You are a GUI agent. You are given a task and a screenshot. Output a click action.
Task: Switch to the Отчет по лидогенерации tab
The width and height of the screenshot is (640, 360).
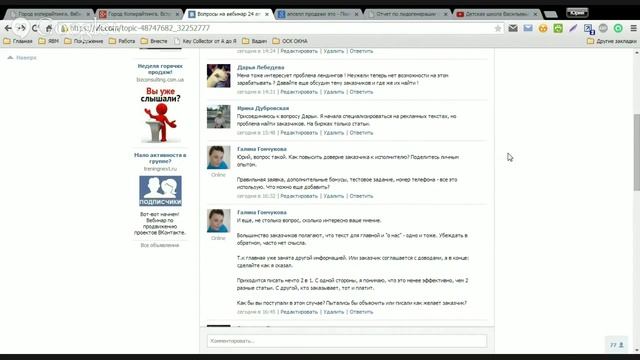tap(408, 14)
